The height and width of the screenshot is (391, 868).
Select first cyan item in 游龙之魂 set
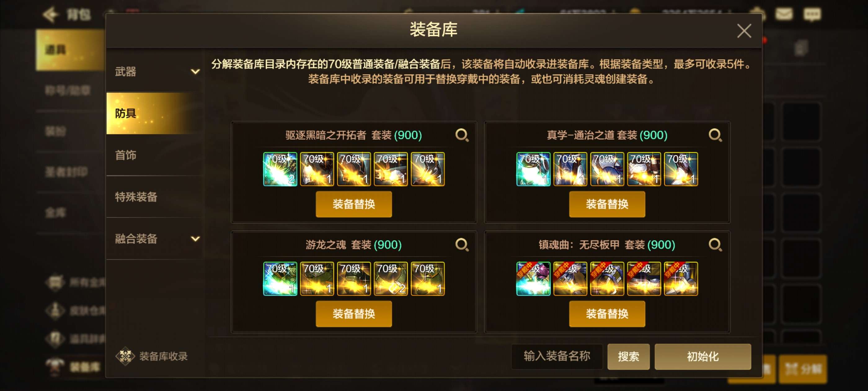tap(280, 279)
